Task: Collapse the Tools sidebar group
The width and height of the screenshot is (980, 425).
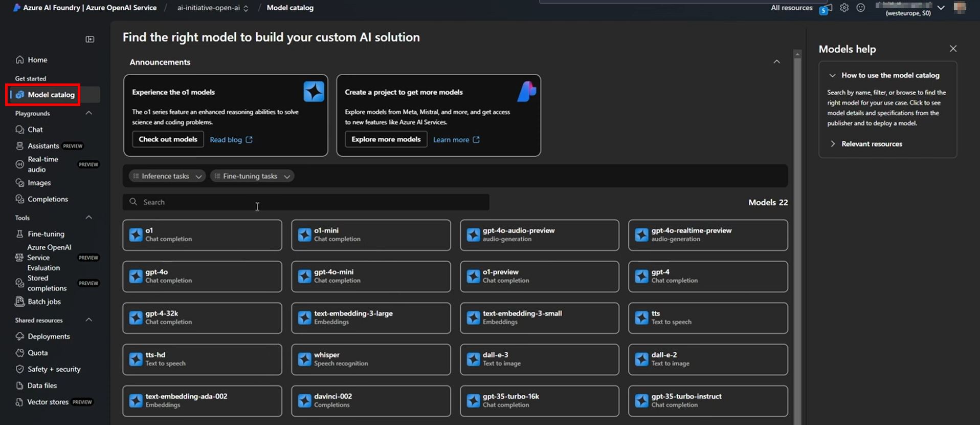Action: pyautogui.click(x=88, y=217)
